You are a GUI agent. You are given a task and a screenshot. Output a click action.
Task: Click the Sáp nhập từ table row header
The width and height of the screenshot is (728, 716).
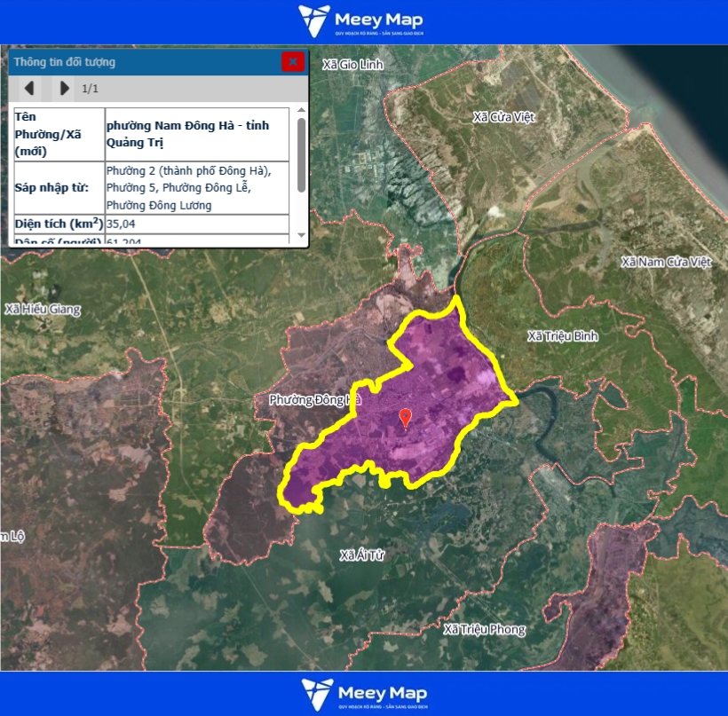tap(59, 187)
